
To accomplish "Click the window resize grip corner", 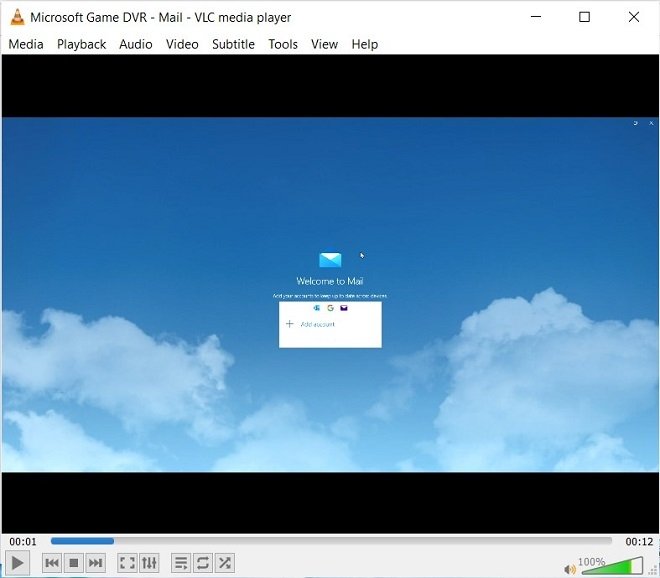I will [654, 570].
